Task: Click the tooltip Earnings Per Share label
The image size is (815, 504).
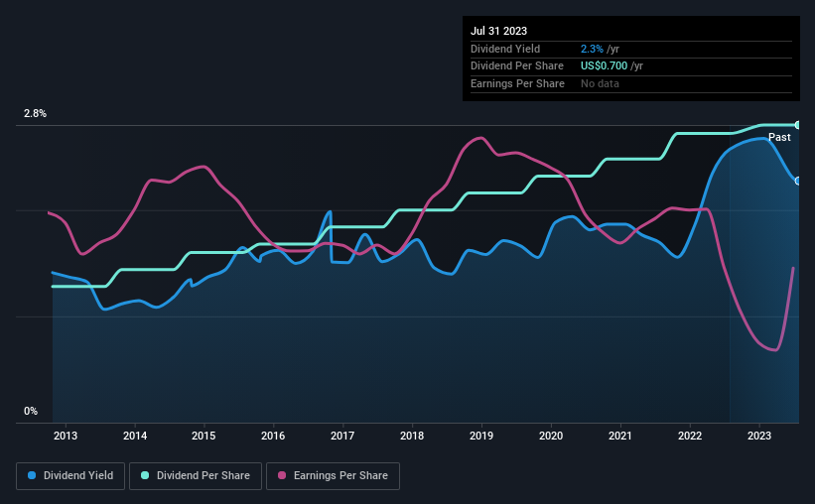Action: pos(518,83)
